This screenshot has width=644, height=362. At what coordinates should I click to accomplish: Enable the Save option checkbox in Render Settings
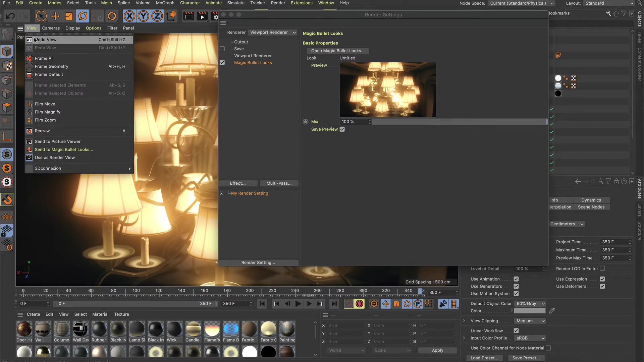click(222, 49)
